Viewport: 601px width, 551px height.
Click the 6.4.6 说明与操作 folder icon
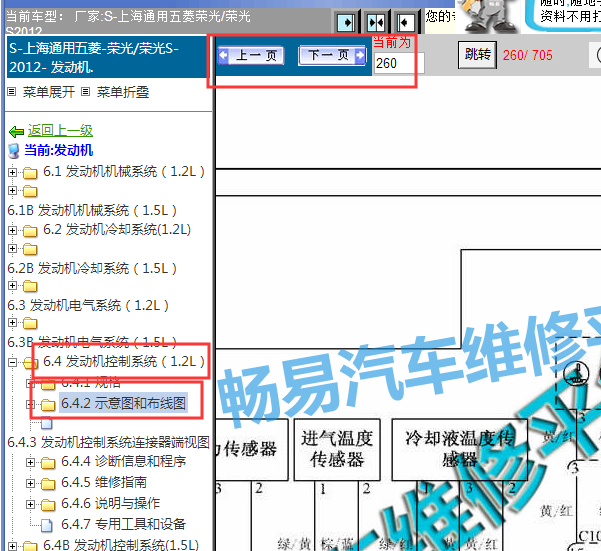point(47,503)
